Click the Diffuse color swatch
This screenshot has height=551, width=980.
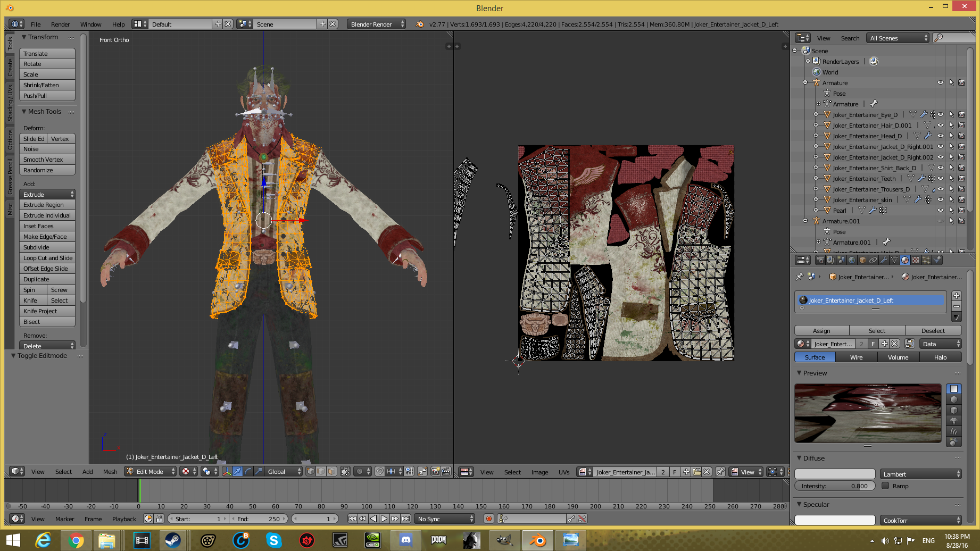pos(834,474)
